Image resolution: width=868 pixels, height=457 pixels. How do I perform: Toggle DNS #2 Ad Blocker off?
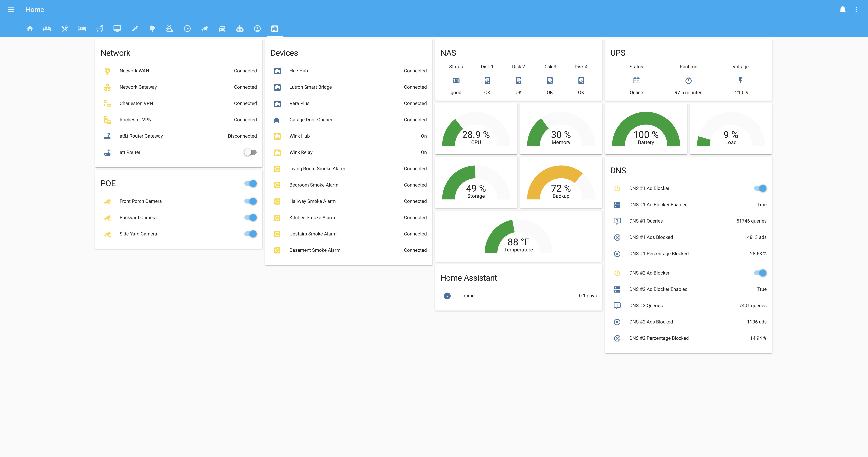pyautogui.click(x=760, y=273)
